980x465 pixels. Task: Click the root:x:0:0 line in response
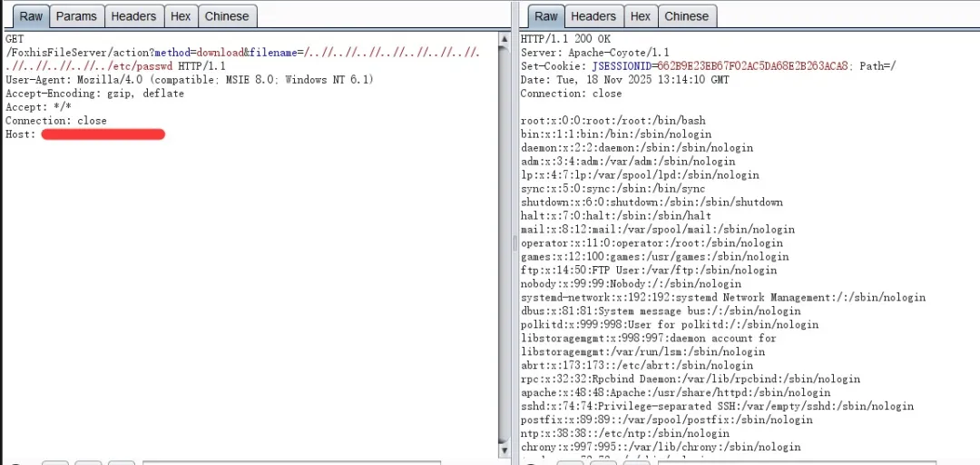(x=612, y=121)
